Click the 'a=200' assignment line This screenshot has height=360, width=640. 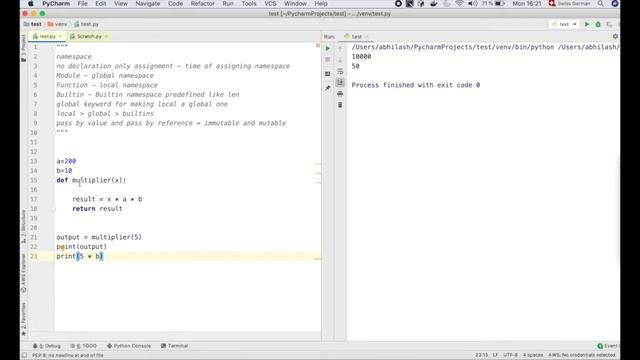pyautogui.click(x=66, y=161)
